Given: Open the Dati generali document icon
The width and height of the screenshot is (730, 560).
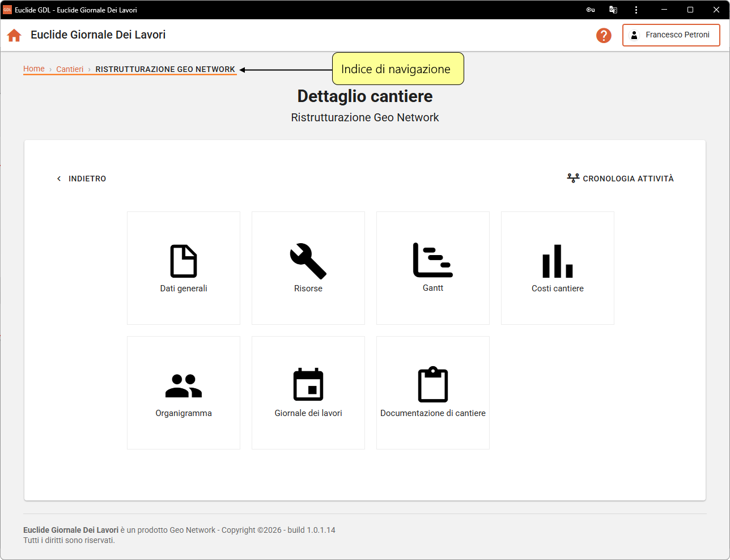Looking at the screenshot, I should [184, 261].
